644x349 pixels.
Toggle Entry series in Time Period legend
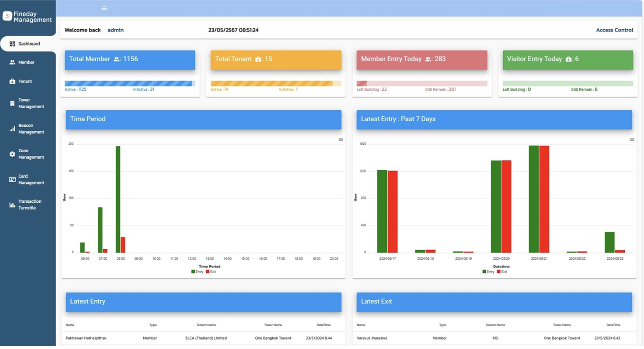pos(197,272)
